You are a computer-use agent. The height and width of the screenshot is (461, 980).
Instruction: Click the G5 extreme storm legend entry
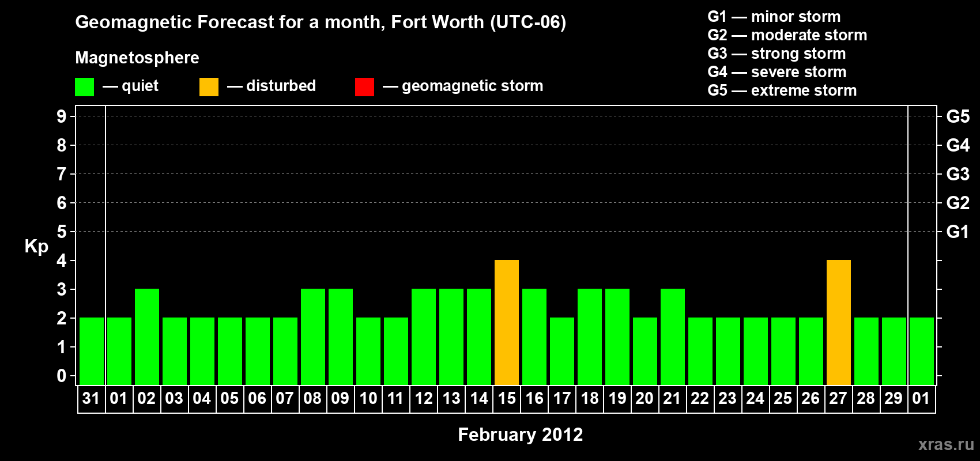782,90
